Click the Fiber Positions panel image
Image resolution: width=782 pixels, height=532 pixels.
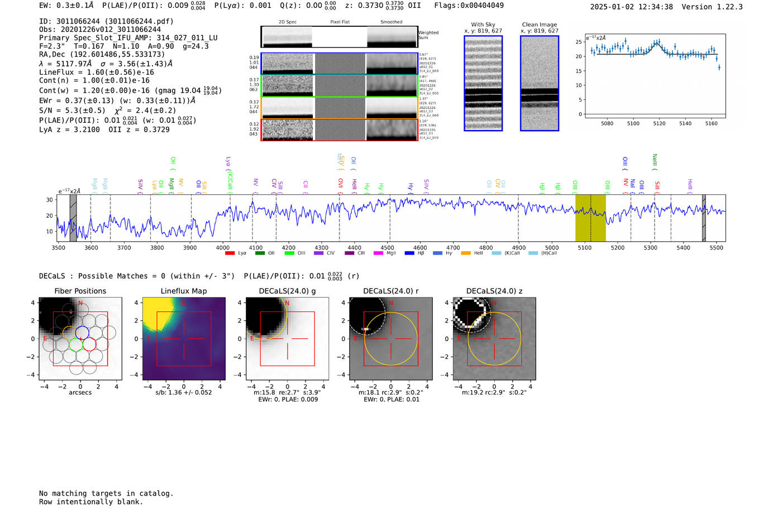[80, 339]
